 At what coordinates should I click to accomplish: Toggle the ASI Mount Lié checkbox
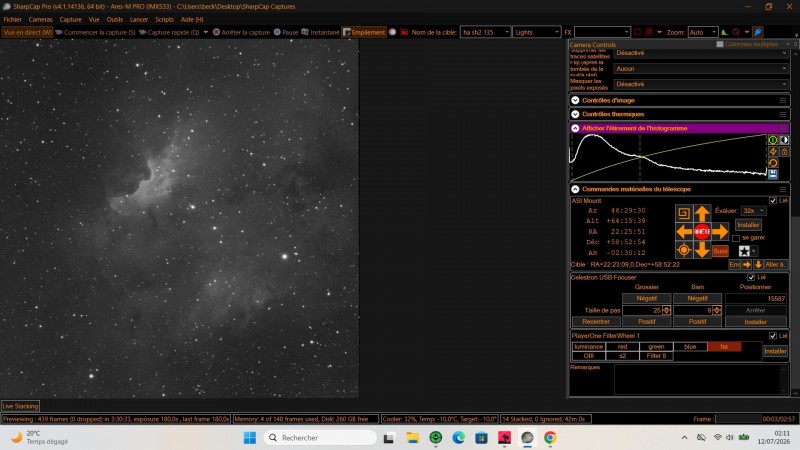pos(772,201)
